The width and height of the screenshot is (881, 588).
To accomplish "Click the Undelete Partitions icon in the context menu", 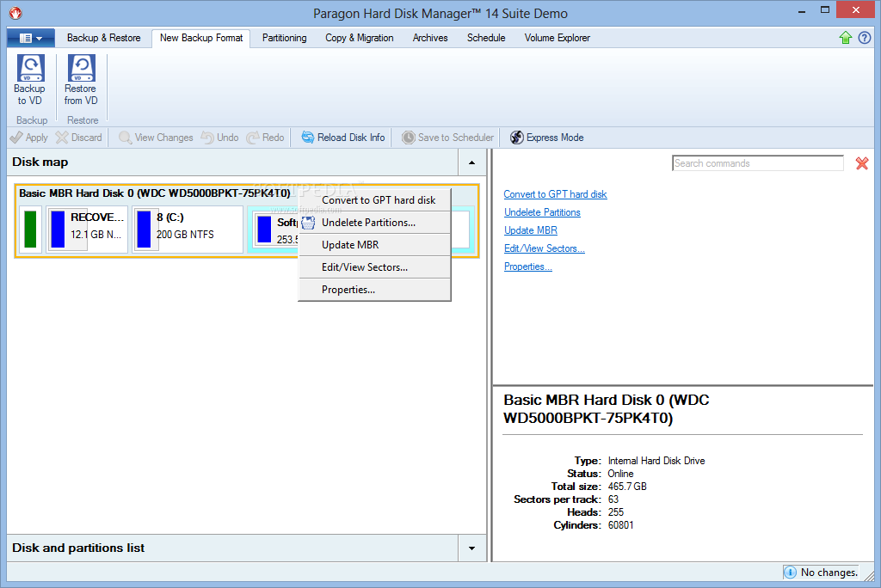I will 308,223.
